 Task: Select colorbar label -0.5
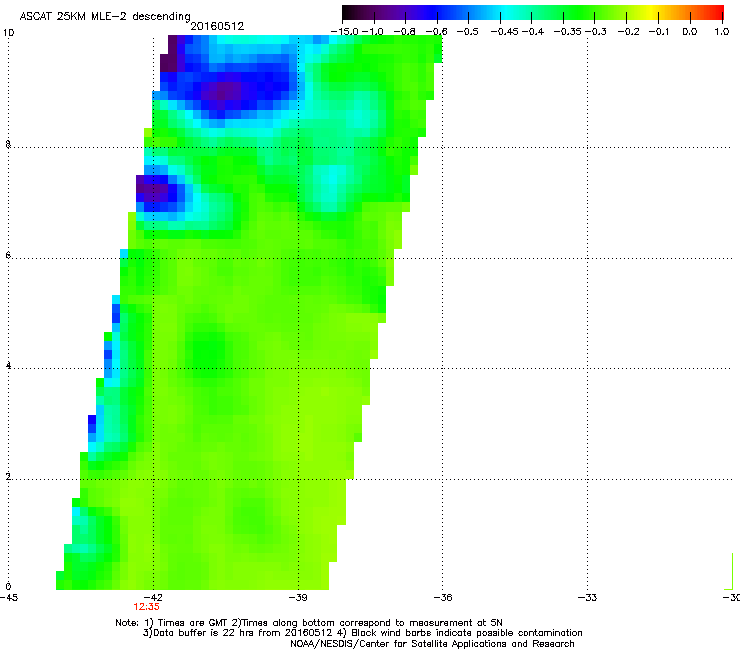(x=467, y=32)
